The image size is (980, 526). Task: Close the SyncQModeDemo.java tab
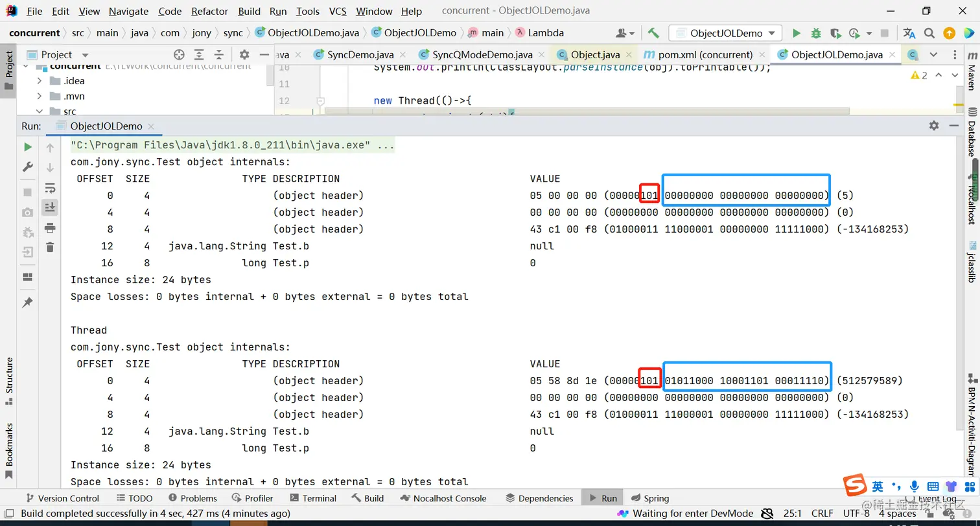541,55
